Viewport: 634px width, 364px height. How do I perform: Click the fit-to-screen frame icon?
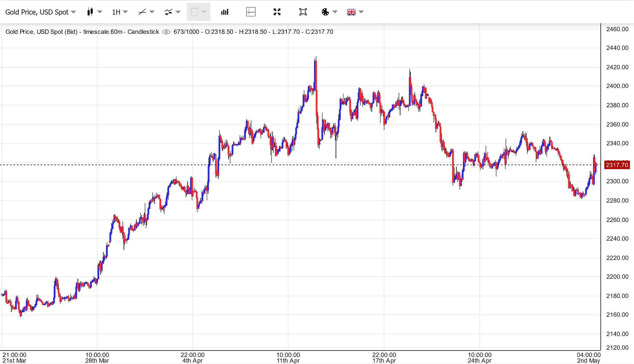303,12
